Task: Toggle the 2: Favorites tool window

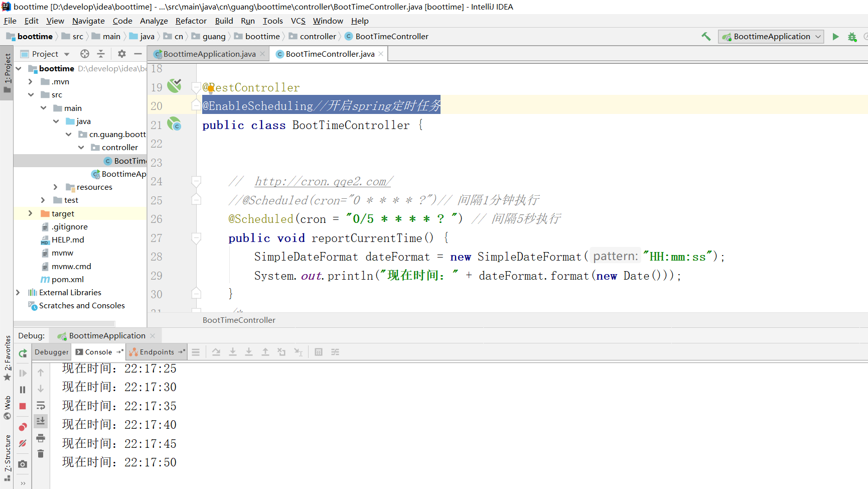Action: click(x=7, y=357)
